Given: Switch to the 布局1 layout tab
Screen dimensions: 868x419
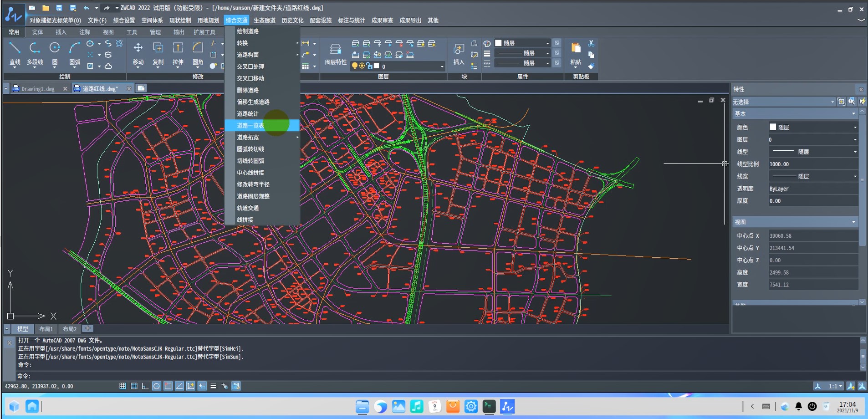Looking at the screenshot, I should pyautogui.click(x=46, y=329).
